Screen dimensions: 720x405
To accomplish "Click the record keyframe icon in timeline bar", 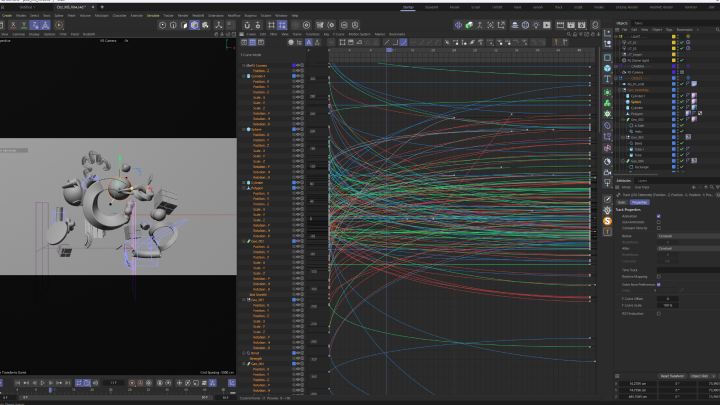I will click(x=132, y=382).
